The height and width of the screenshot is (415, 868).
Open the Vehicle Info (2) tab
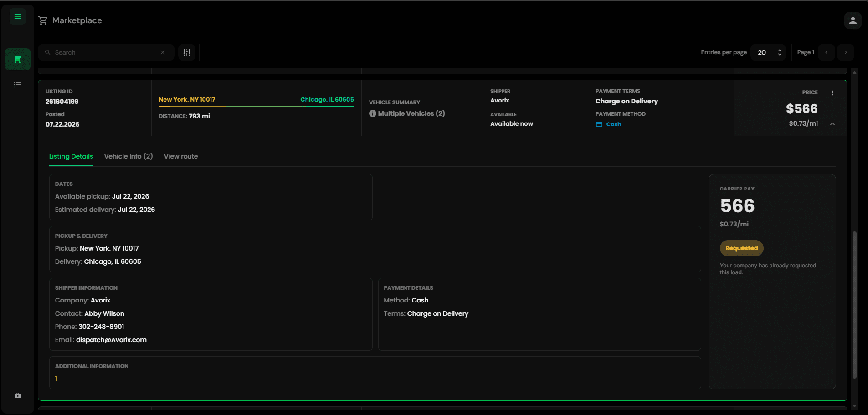(128, 156)
